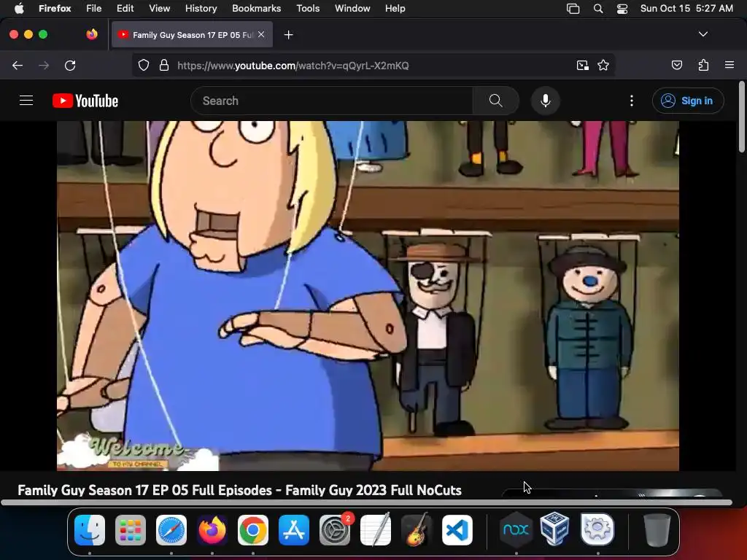Viewport: 747px width, 560px height.
Task: Open the View menu
Action: point(160,9)
